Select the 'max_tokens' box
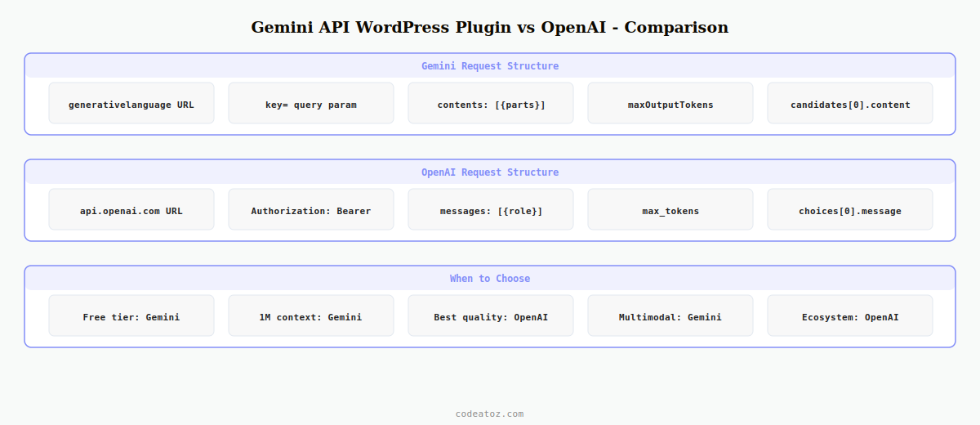Viewport: 980px width, 425px height. pos(670,209)
